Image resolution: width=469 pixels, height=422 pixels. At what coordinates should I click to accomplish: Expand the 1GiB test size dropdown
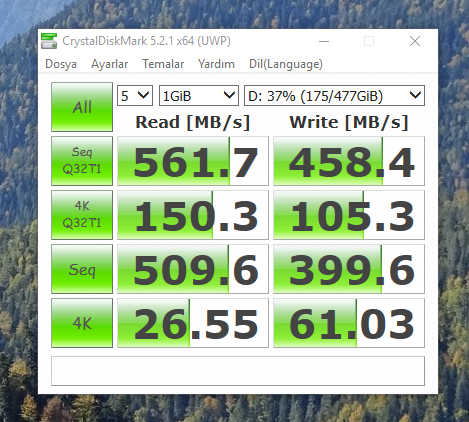(199, 96)
